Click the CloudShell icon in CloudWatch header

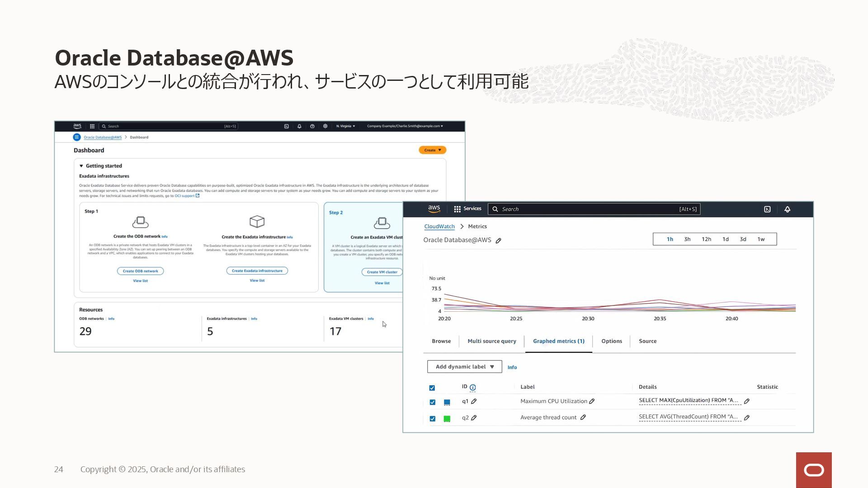click(767, 209)
